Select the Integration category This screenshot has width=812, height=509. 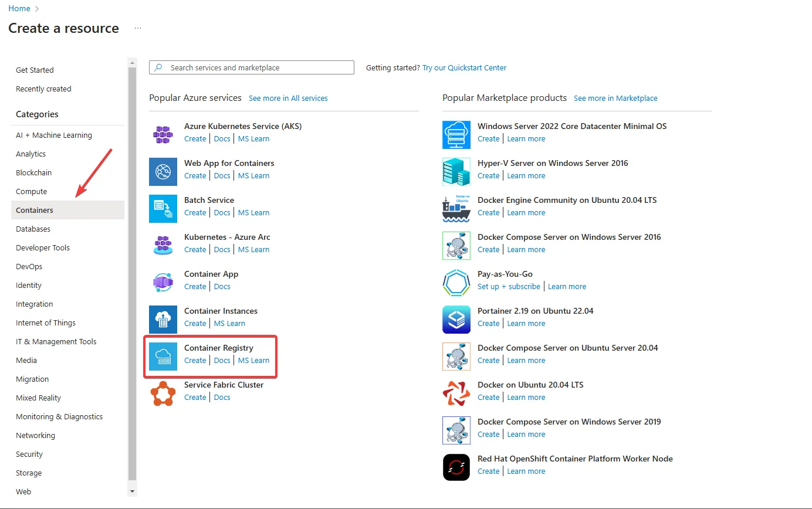click(x=67, y=304)
